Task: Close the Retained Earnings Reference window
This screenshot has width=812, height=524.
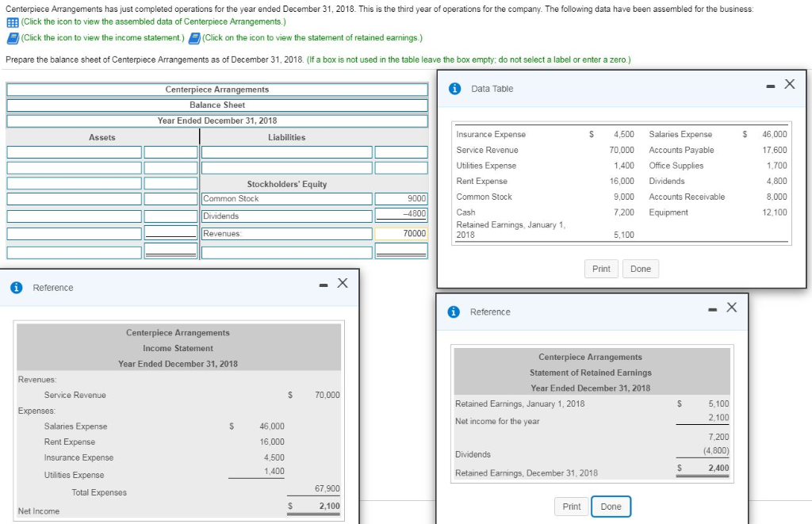Action: [x=731, y=307]
